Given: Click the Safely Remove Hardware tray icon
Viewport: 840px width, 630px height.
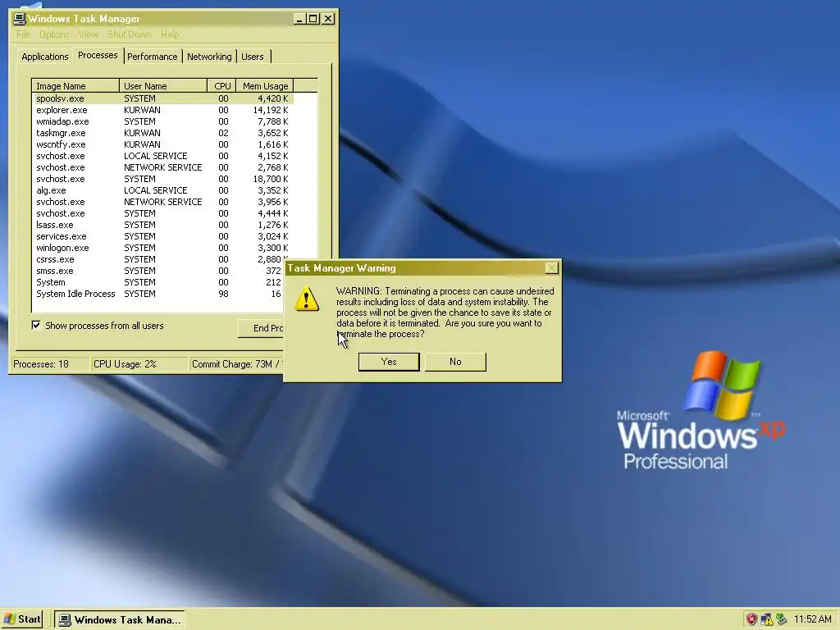Looking at the screenshot, I should [x=781, y=620].
